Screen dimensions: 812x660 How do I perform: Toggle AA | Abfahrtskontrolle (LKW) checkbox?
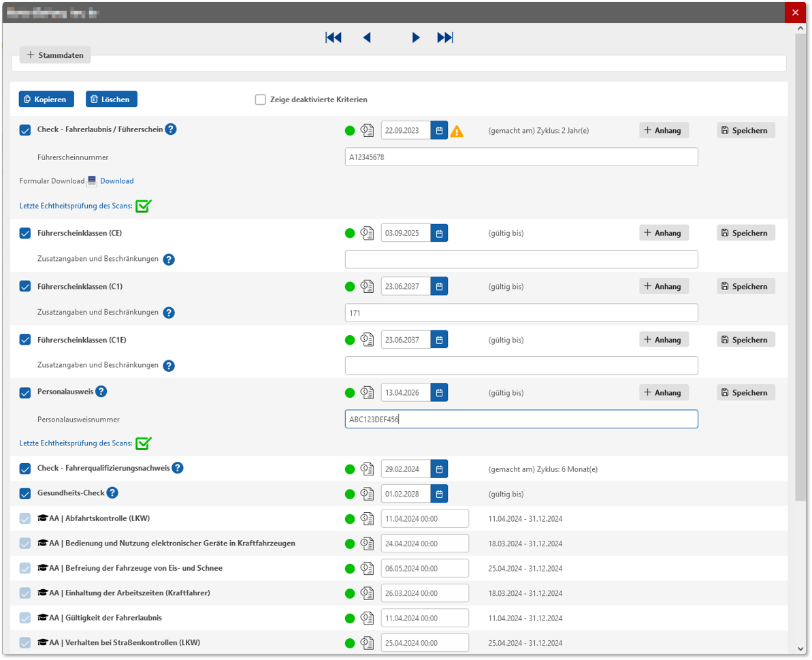tap(25, 518)
